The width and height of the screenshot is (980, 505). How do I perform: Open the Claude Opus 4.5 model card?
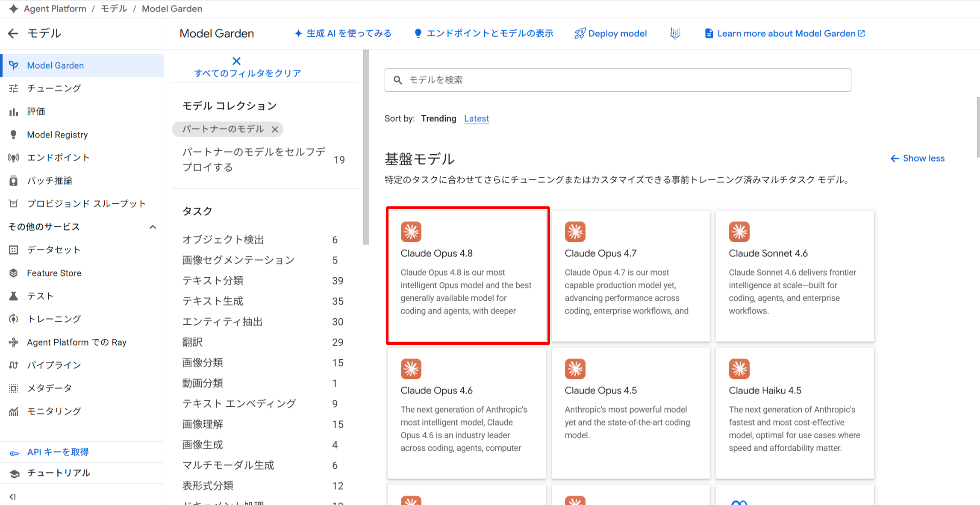click(x=631, y=413)
